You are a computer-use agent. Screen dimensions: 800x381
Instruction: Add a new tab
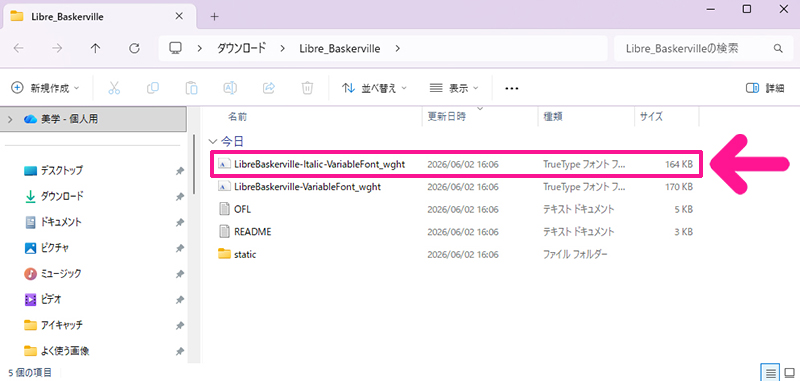214,16
